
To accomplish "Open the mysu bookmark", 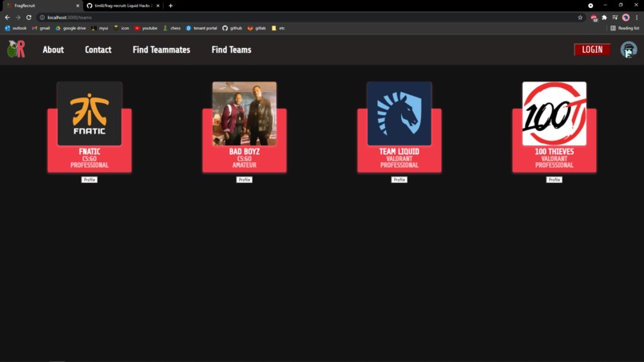I will [x=100, y=28].
